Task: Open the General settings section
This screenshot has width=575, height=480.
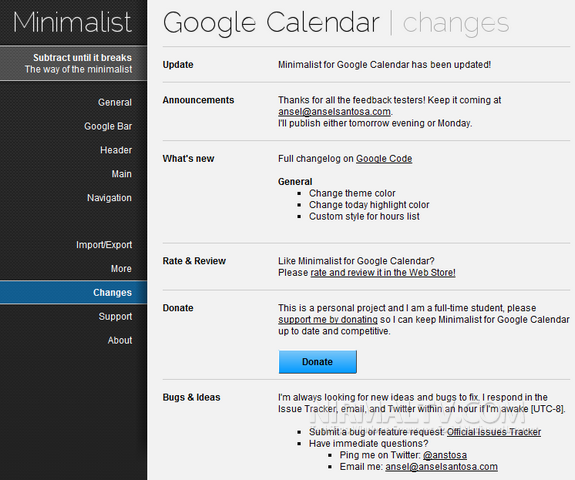Action: click(115, 102)
